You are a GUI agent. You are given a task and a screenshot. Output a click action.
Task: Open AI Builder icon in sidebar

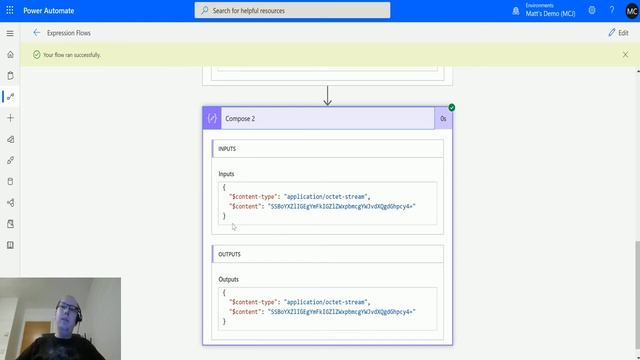pyautogui.click(x=10, y=224)
